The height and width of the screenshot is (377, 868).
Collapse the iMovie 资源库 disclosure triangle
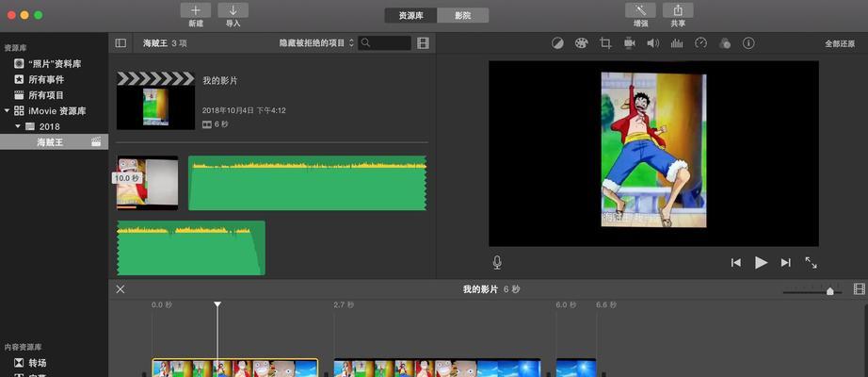7,111
